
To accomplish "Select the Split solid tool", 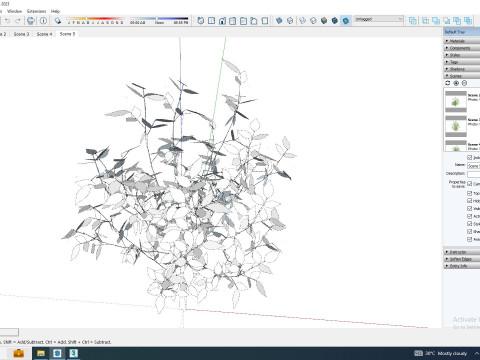I will [x=468, y=21].
